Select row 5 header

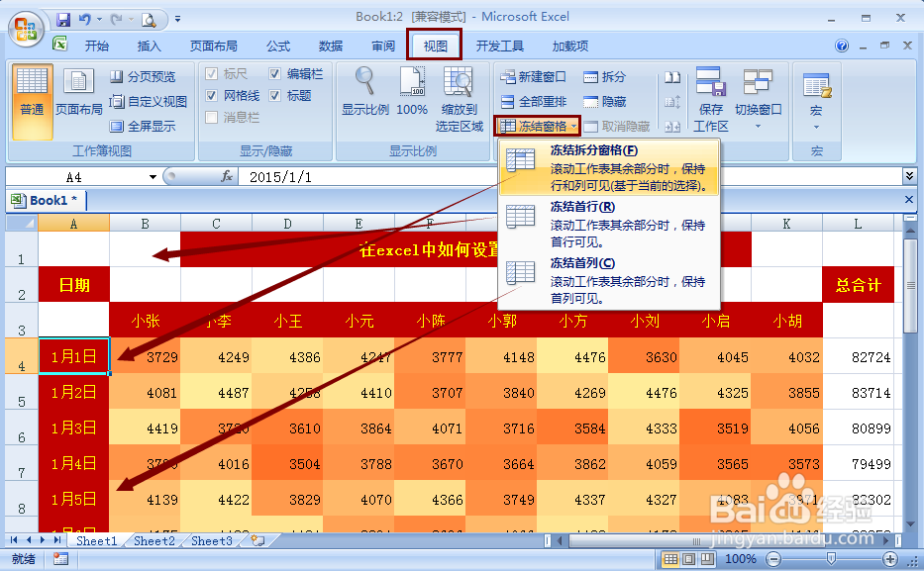(x=22, y=392)
